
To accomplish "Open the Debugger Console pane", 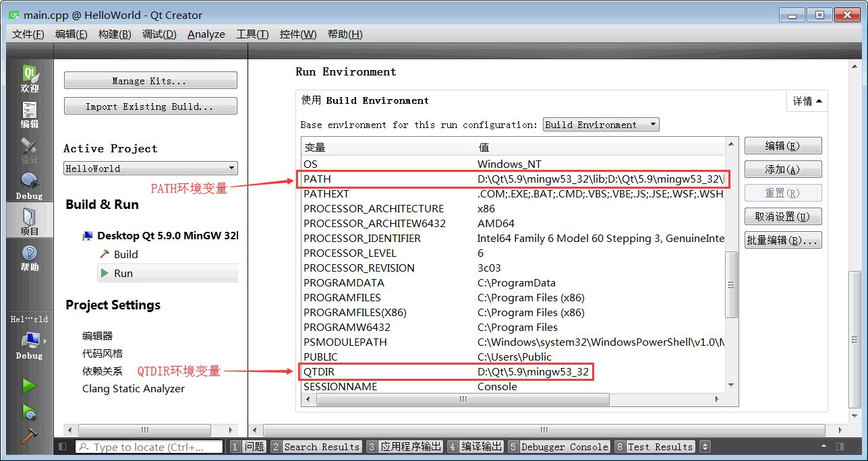I will (559, 446).
